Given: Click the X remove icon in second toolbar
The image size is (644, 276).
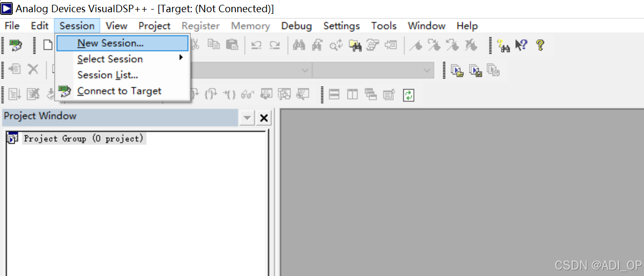Looking at the screenshot, I should point(33,70).
